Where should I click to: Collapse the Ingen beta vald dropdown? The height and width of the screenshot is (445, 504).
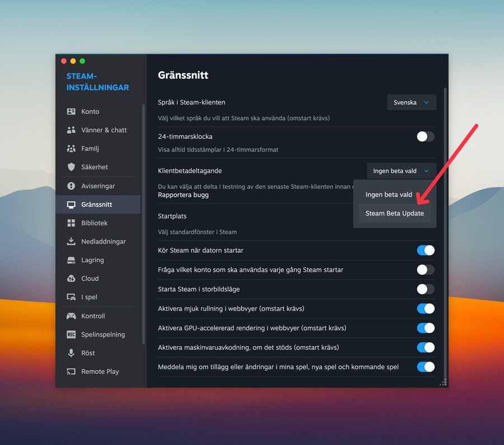(x=400, y=171)
